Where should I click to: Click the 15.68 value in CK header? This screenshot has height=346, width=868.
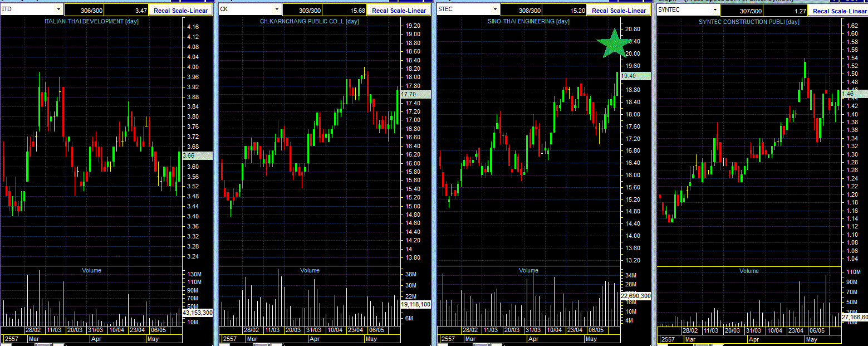[x=346, y=10]
